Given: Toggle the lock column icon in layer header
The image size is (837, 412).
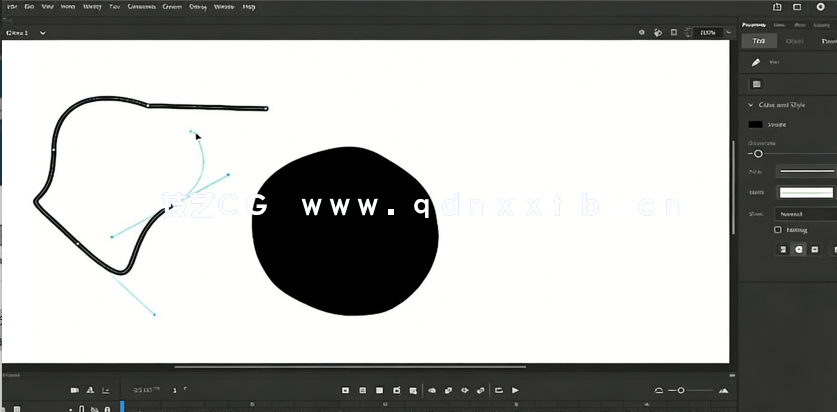Looking at the screenshot, I should 107,409.
